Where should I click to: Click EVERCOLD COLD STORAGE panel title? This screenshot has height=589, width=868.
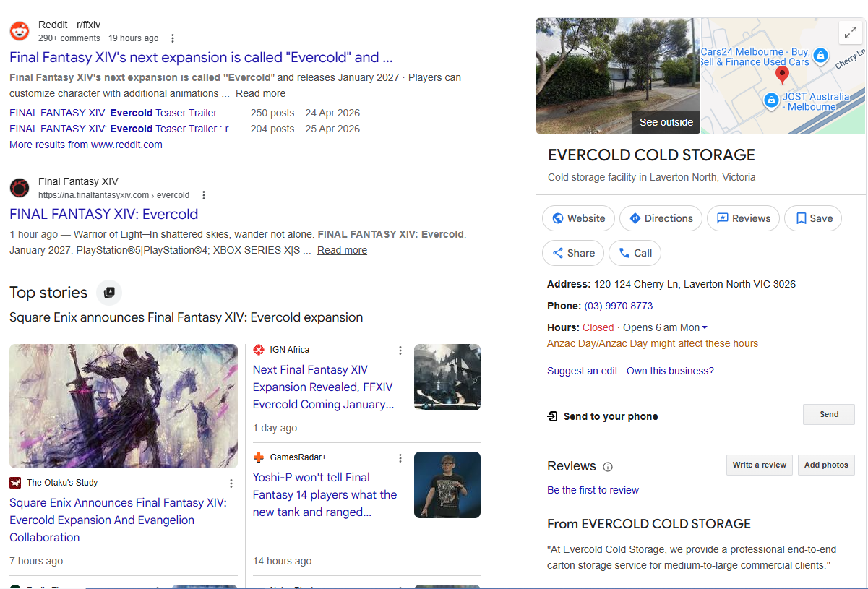pyautogui.click(x=651, y=155)
